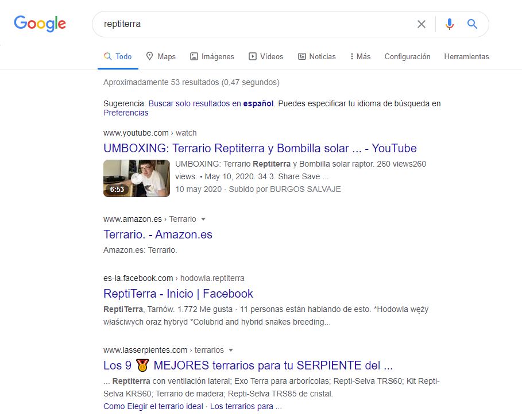The height and width of the screenshot is (420, 522).
Task: Expand the amazon.es result dropdown arrow
Action: (x=203, y=219)
